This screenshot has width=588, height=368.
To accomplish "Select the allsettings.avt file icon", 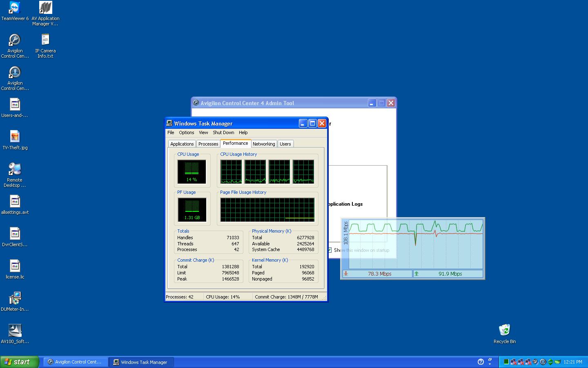I will [15, 201].
